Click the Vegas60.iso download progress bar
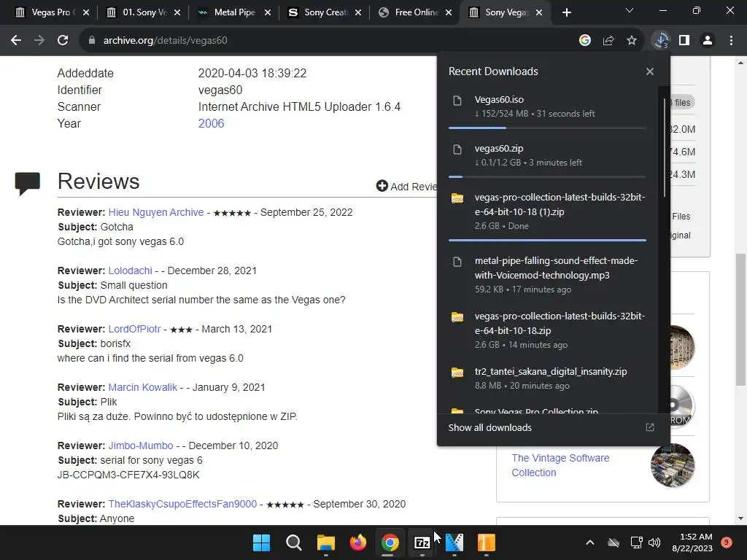747x560 pixels. 547,128
